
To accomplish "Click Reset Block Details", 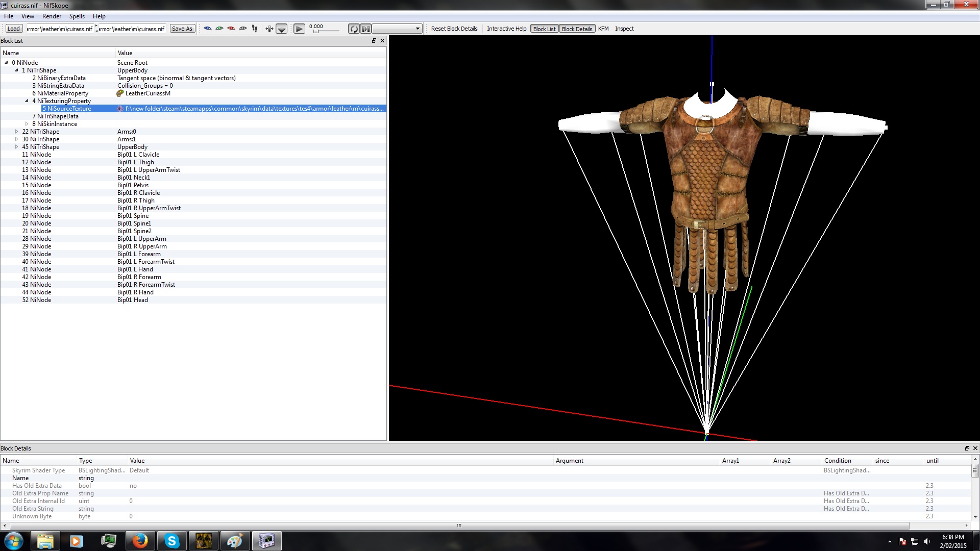I will coord(454,29).
